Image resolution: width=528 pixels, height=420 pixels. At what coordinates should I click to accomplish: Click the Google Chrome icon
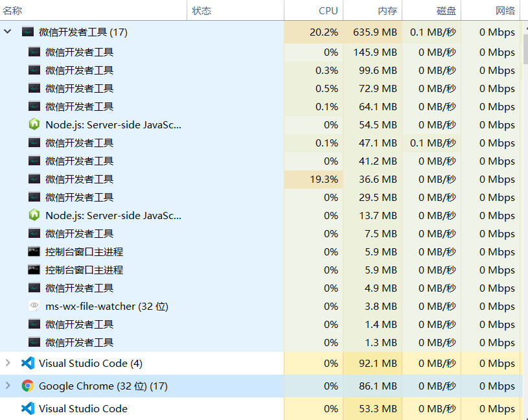[x=28, y=386]
